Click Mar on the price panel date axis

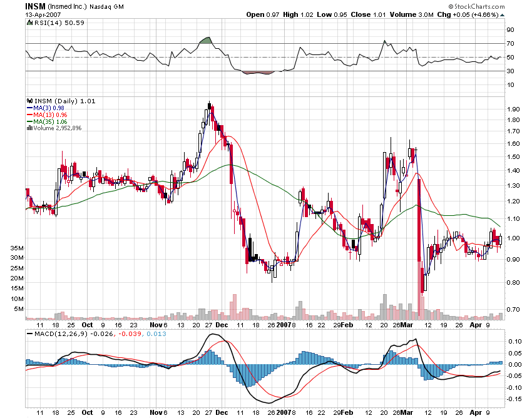click(407, 325)
